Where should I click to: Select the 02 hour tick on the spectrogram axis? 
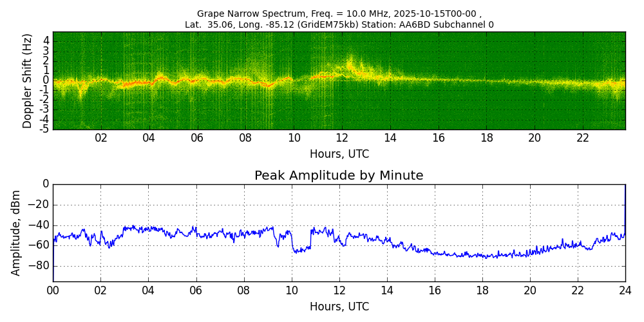coord(101,138)
